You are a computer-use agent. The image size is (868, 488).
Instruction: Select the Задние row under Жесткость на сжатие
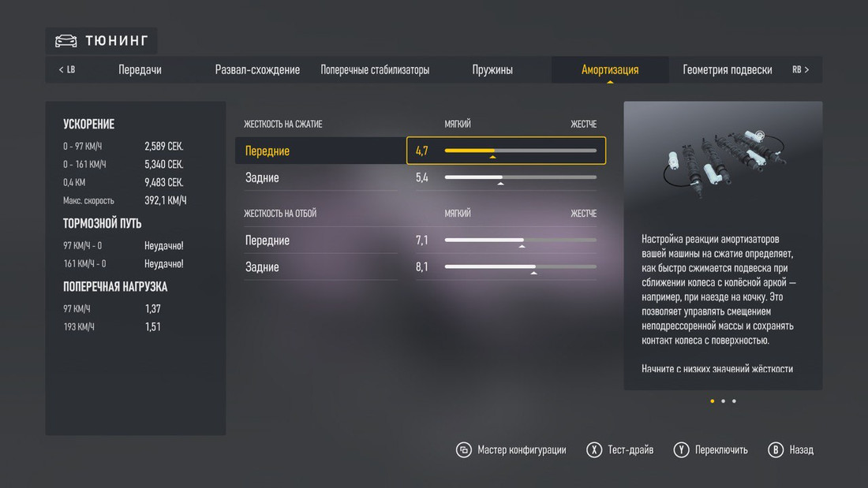[x=421, y=177]
